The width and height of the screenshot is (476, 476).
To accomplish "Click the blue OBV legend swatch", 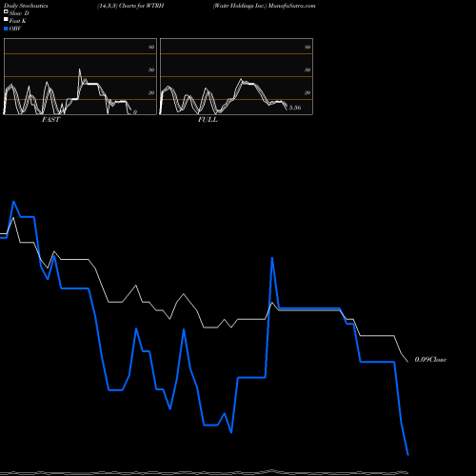I will 6,29.
